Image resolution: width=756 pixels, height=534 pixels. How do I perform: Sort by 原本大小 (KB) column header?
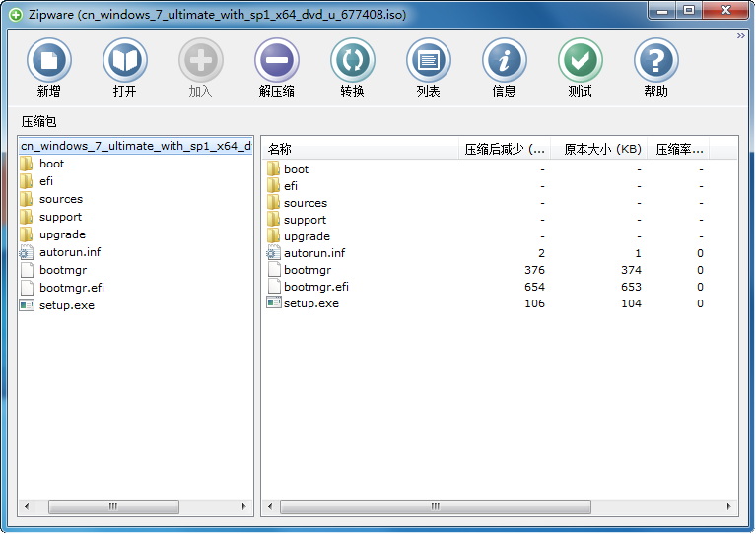599,150
